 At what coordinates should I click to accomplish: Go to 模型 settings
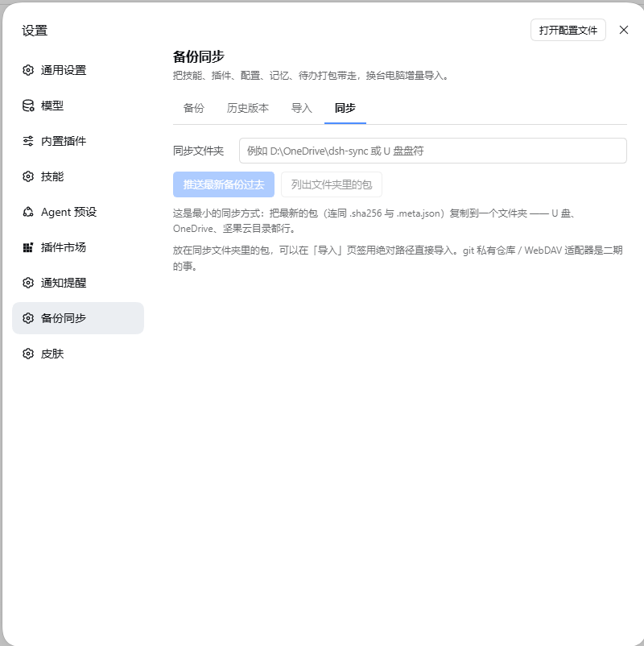point(78,106)
